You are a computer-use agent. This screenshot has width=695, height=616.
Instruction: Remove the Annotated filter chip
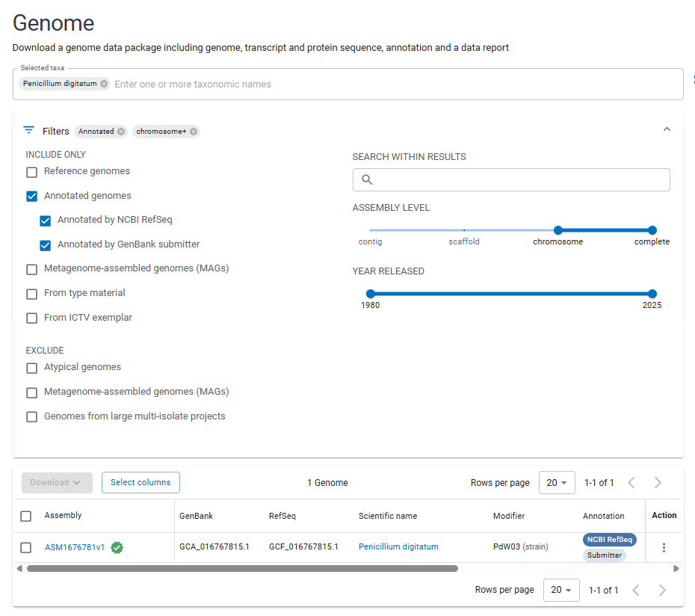click(121, 132)
